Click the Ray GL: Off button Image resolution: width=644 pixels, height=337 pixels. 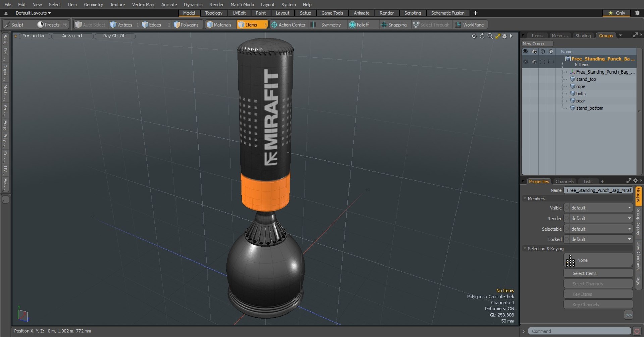point(115,36)
